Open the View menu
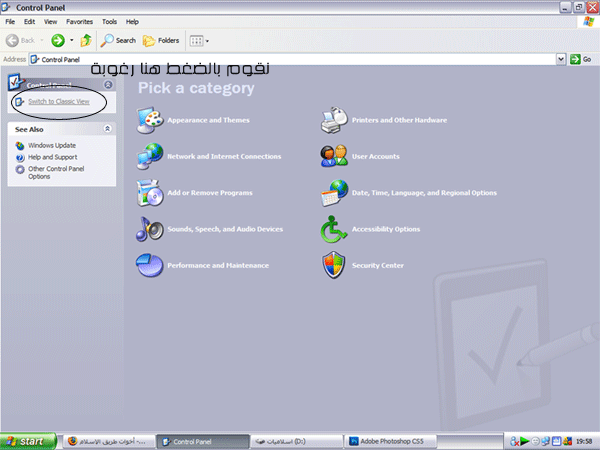This screenshot has height=450, width=600. pyautogui.click(x=51, y=22)
